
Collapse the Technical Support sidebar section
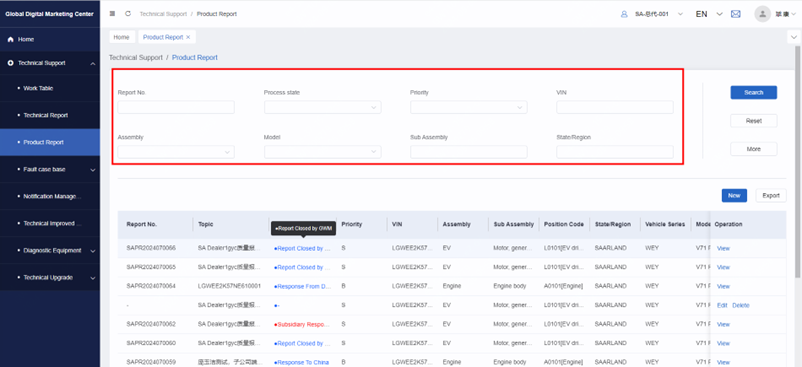point(93,63)
